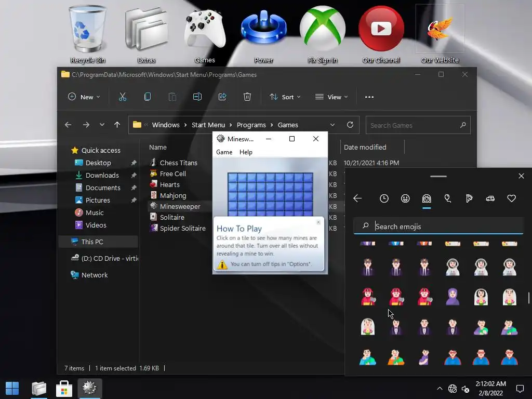
Task: Sort by Date modified column header
Action: [x=365, y=147]
